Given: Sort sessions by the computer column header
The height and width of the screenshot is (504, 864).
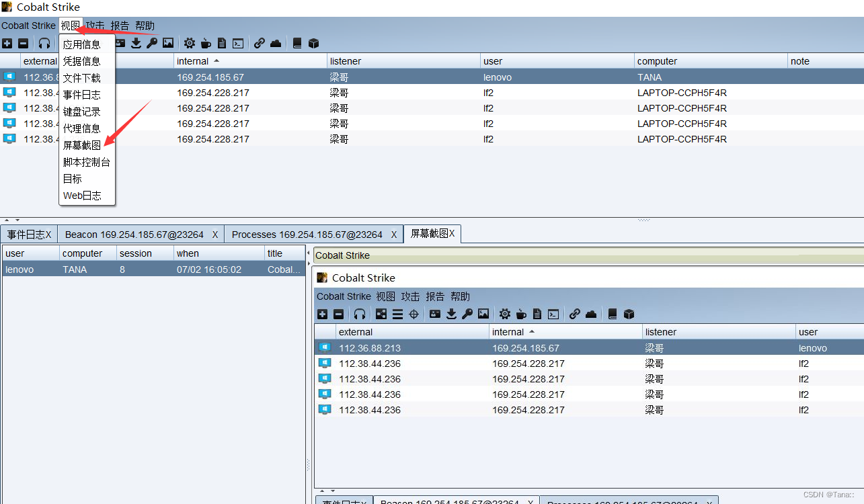Looking at the screenshot, I should coord(711,61).
